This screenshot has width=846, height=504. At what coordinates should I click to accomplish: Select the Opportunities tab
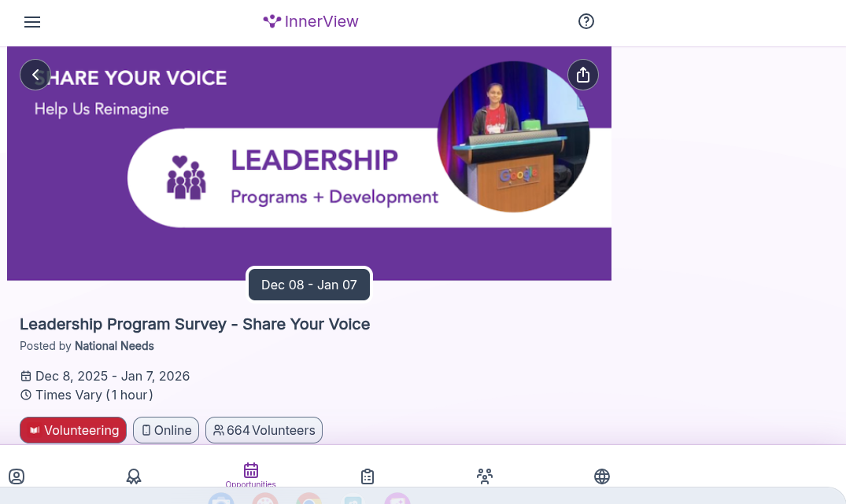[x=251, y=474]
